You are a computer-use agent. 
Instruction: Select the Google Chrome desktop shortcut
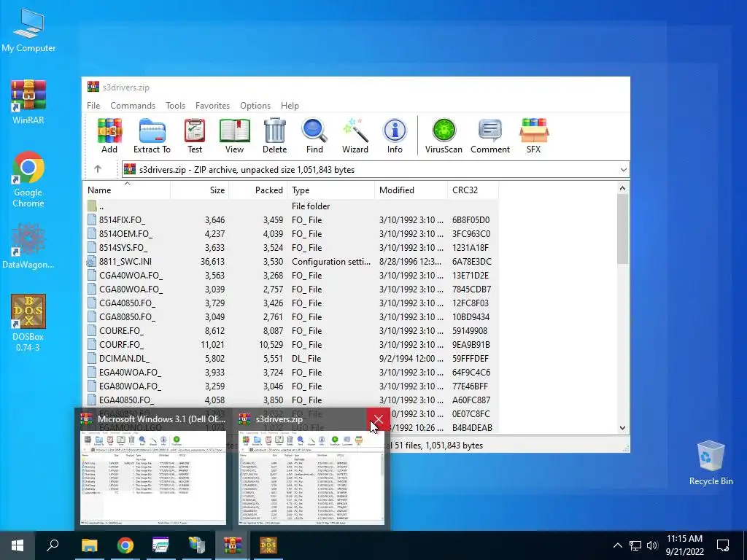[x=28, y=179]
